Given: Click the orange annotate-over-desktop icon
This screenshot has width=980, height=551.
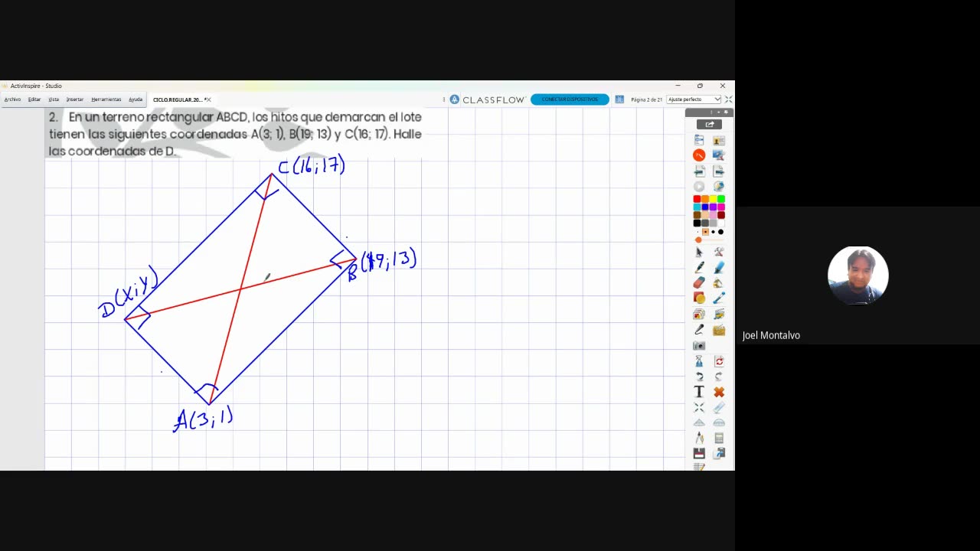Looking at the screenshot, I should pos(699,155).
